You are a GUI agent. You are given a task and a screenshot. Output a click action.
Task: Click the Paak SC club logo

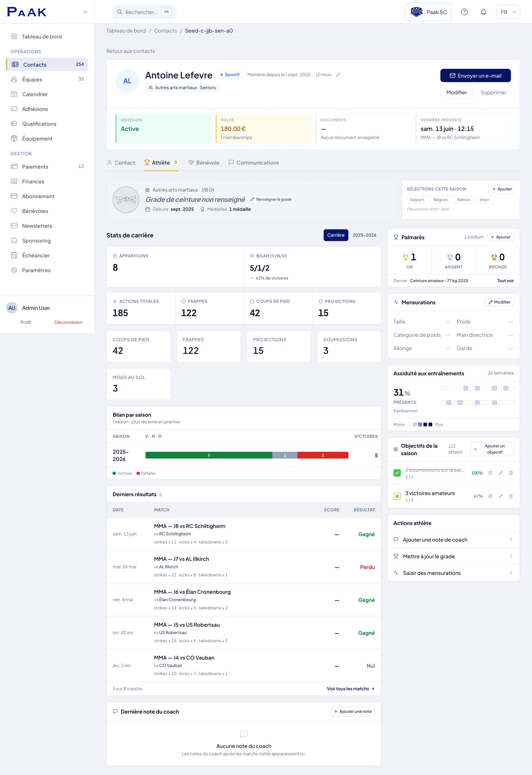[416, 12]
